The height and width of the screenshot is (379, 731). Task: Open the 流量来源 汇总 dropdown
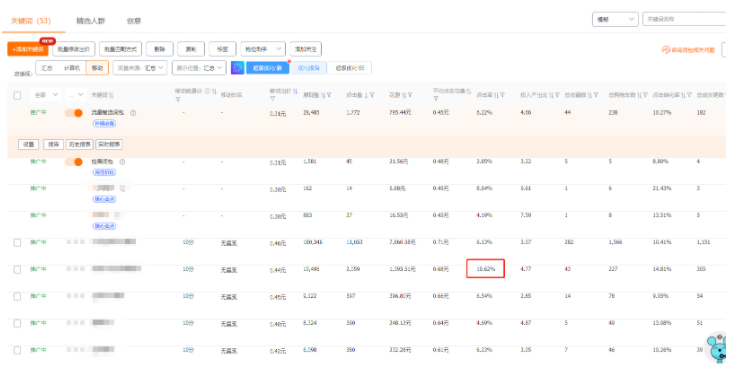139,68
